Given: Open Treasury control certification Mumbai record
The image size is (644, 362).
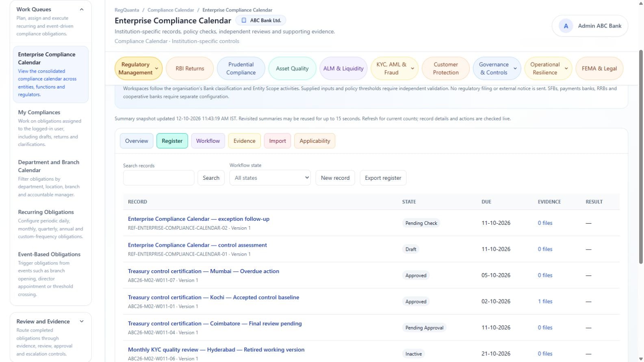Looking at the screenshot, I should (x=204, y=271).
